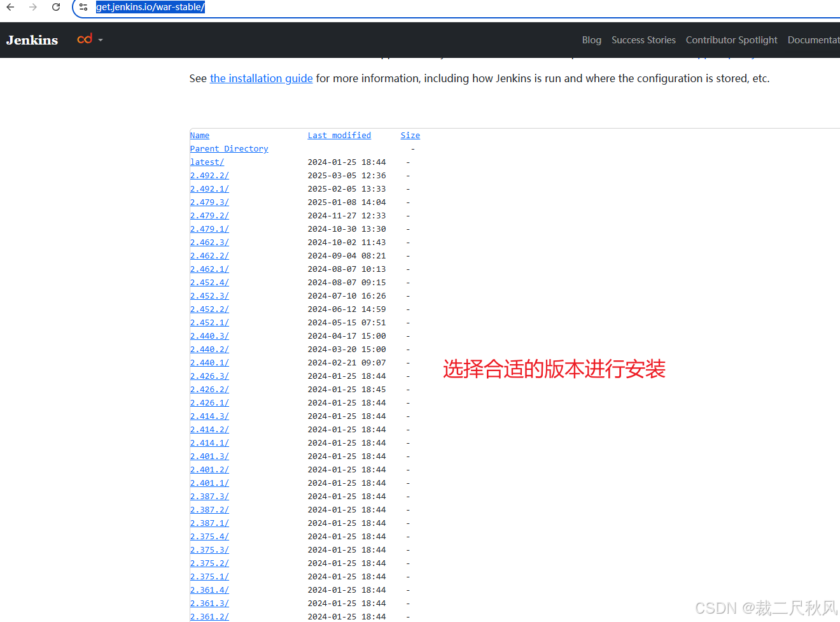Viewport: 840px width, 622px height.
Task: Expand the CD Foundation dropdown arrow
Action: (x=101, y=40)
